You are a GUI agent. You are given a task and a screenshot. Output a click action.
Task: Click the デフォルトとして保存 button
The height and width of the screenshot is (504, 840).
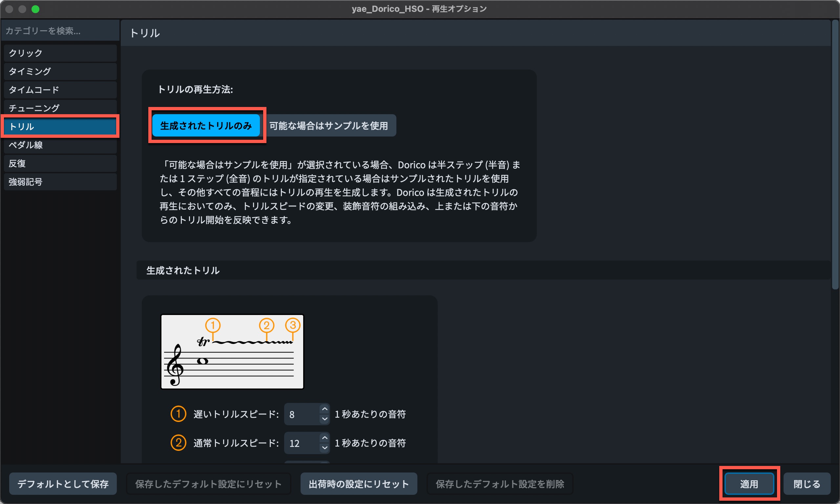point(63,484)
